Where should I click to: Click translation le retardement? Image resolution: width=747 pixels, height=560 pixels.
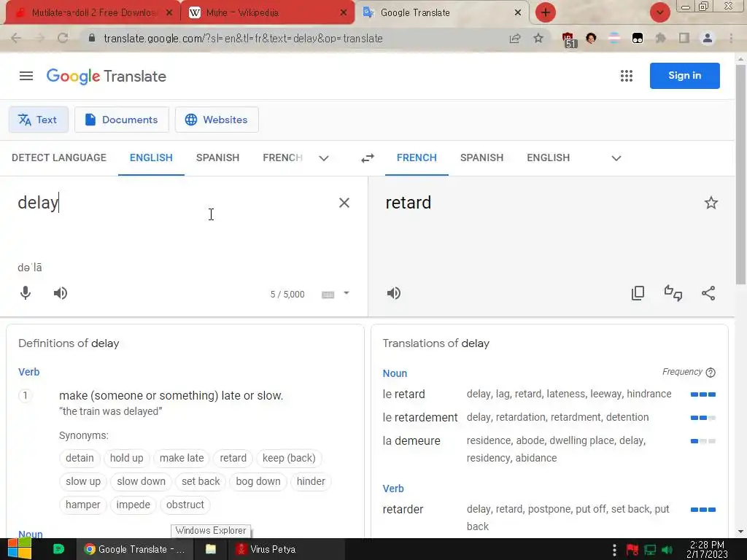(x=420, y=418)
